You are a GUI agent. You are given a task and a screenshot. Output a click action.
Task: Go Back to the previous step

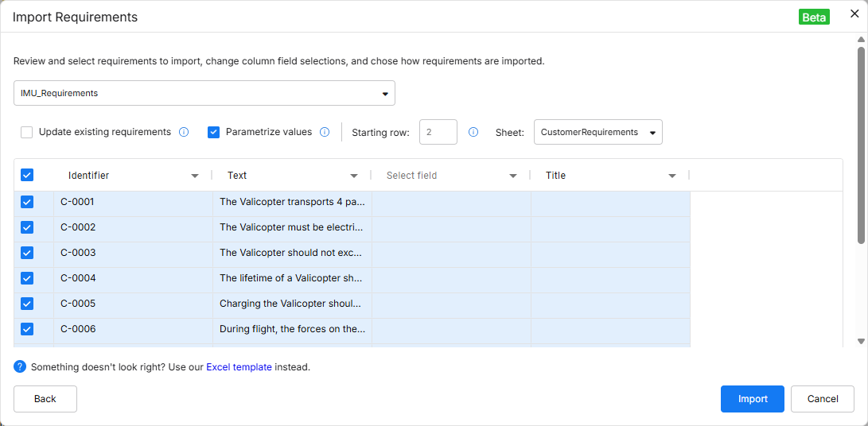point(45,399)
